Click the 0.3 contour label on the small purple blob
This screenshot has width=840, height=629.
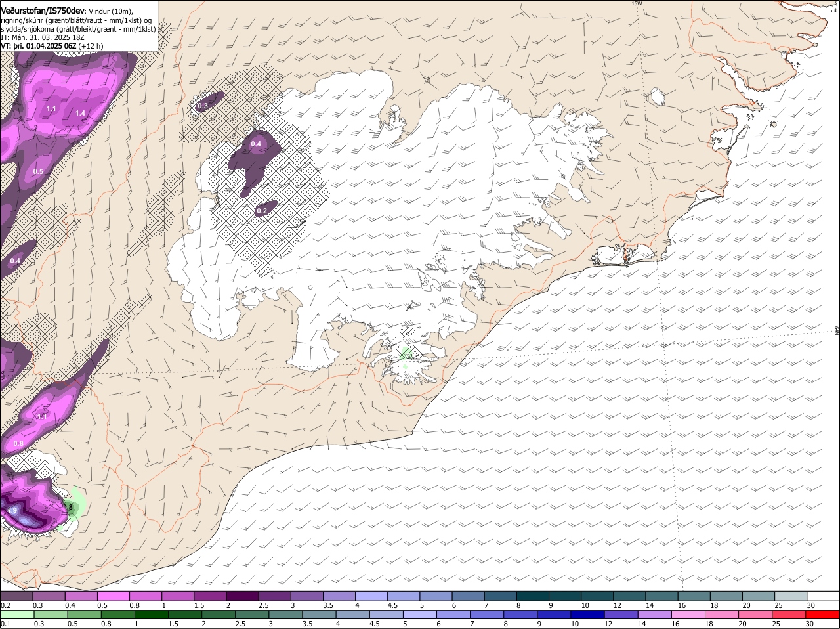[203, 106]
